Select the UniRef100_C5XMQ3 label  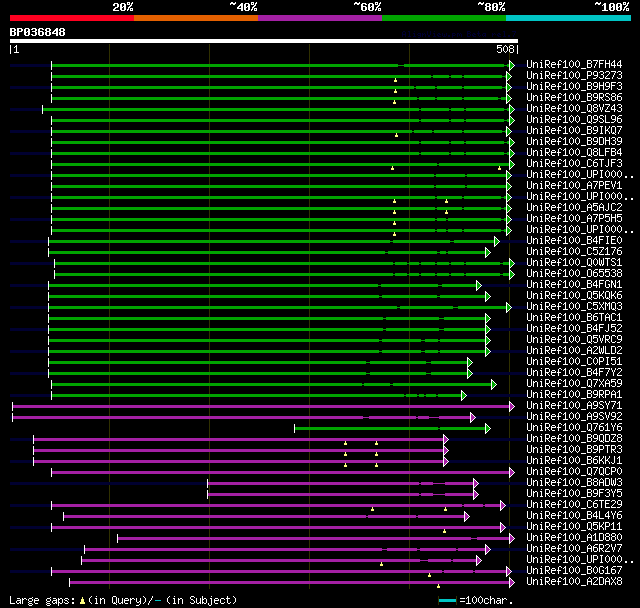(x=574, y=307)
